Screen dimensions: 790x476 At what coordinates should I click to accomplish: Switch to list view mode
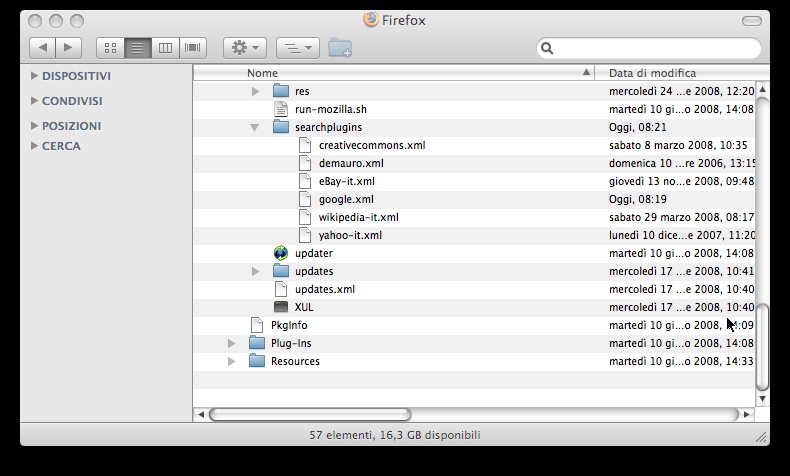(138, 48)
